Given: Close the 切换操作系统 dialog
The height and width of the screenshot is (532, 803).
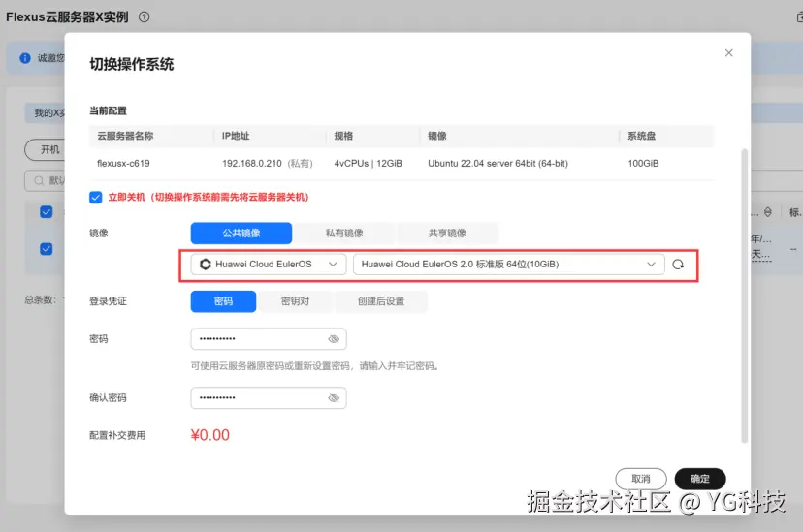Looking at the screenshot, I should pos(728,53).
